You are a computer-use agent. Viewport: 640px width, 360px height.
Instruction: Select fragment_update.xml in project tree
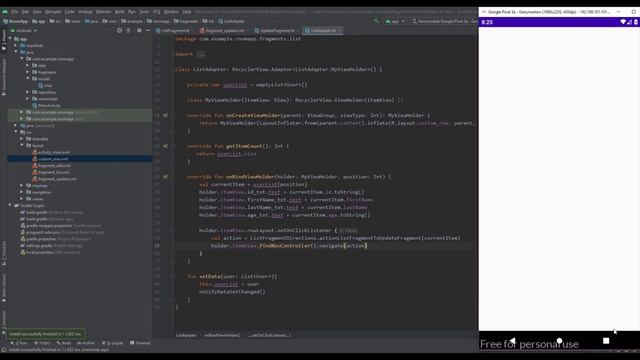54,179
